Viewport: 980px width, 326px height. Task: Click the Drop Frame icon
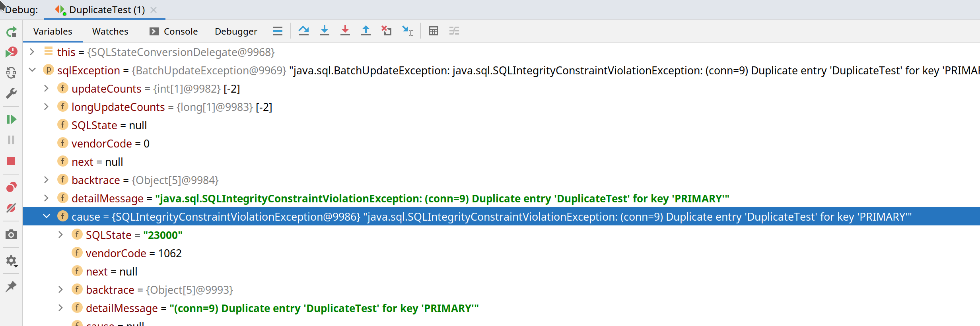pos(386,31)
